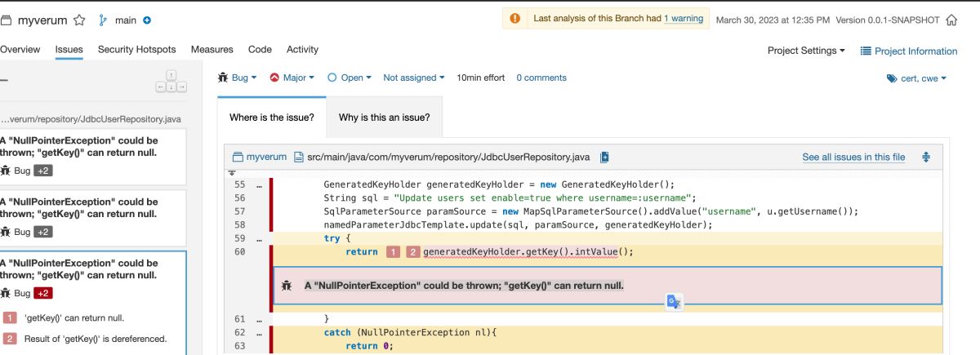
Task: Expand hidden lines at line 61 ellipsis
Action: (x=259, y=318)
